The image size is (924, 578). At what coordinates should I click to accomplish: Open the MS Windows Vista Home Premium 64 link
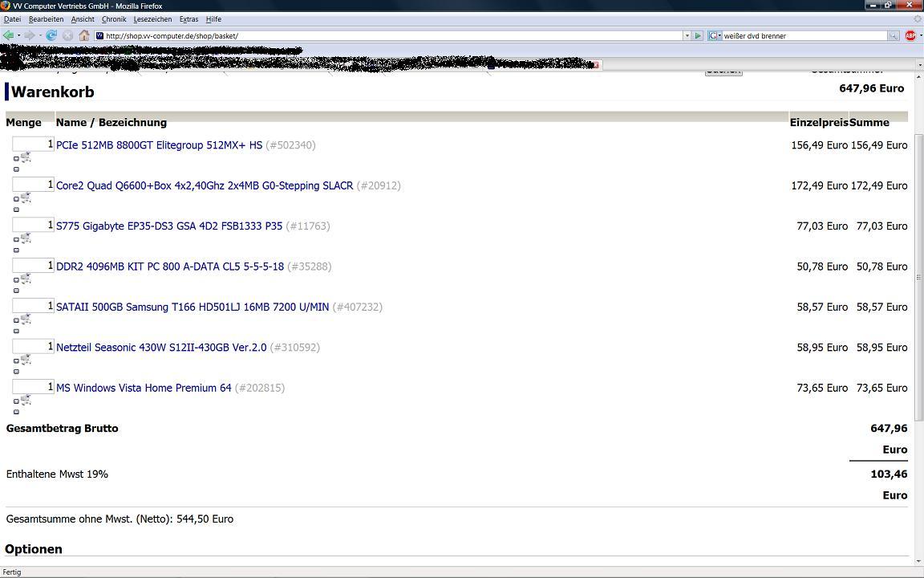click(x=144, y=388)
